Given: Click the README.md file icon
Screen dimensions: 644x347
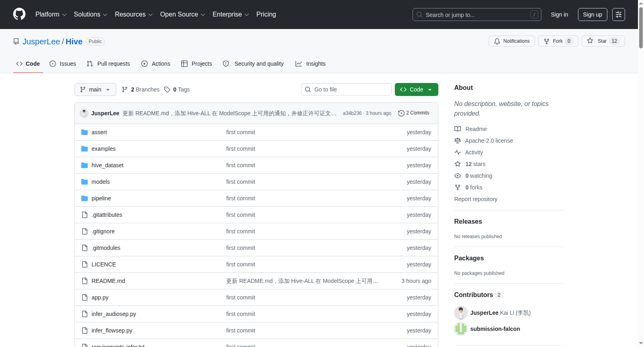Looking at the screenshot, I should click(85, 281).
